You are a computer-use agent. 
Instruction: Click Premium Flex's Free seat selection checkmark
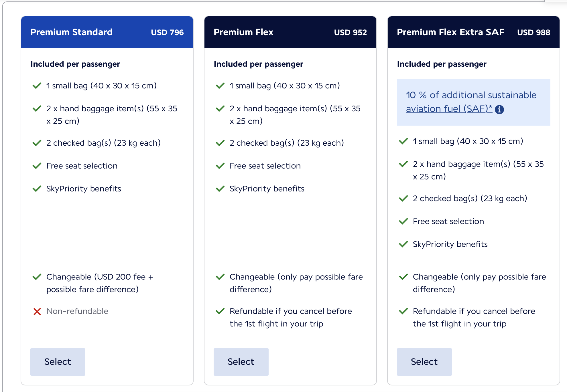[220, 166]
